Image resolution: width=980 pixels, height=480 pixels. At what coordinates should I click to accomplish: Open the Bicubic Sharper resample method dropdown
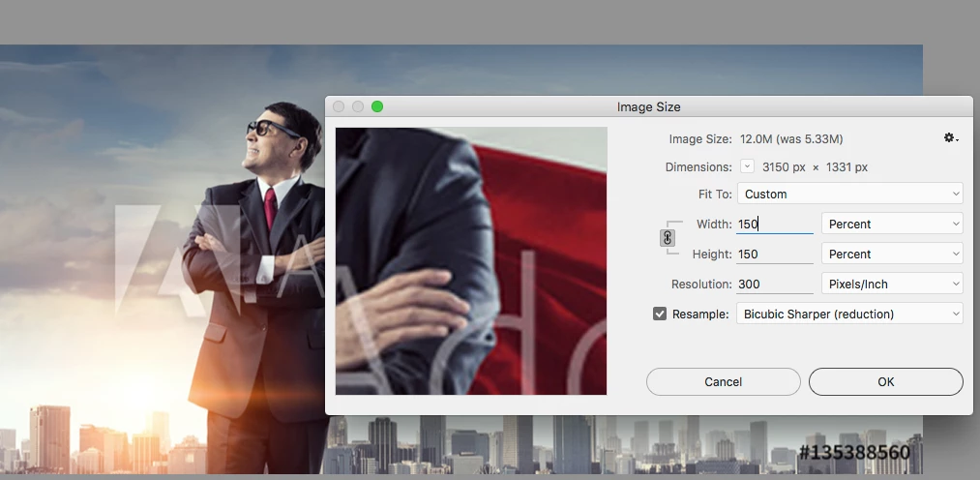click(850, 314)
